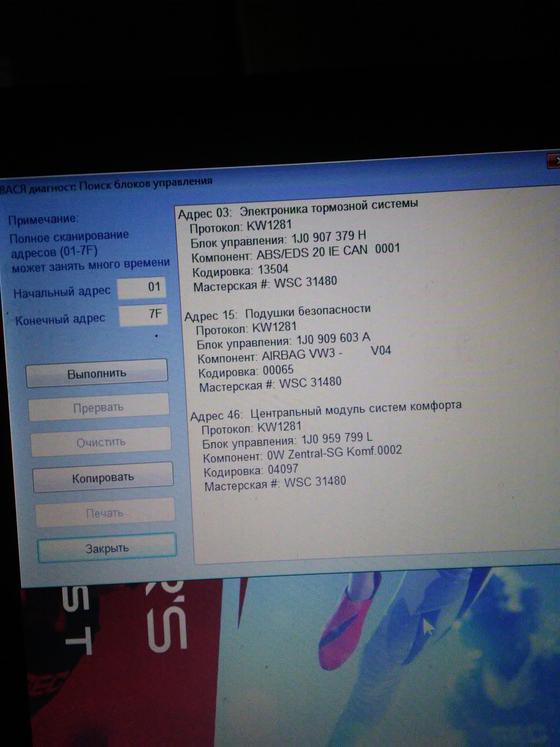Click the Печать button
This screenshot has width=560, height=747.
point(105,513)
